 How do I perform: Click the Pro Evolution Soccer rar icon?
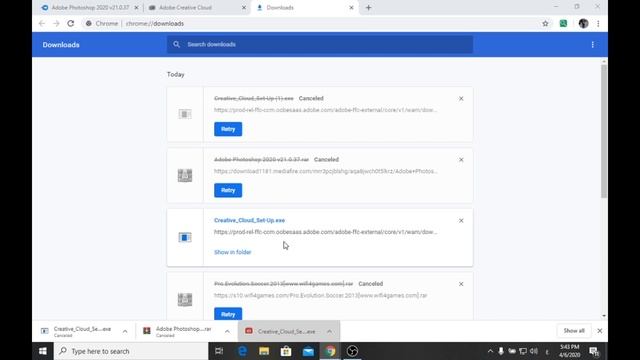tap(185, 300)
